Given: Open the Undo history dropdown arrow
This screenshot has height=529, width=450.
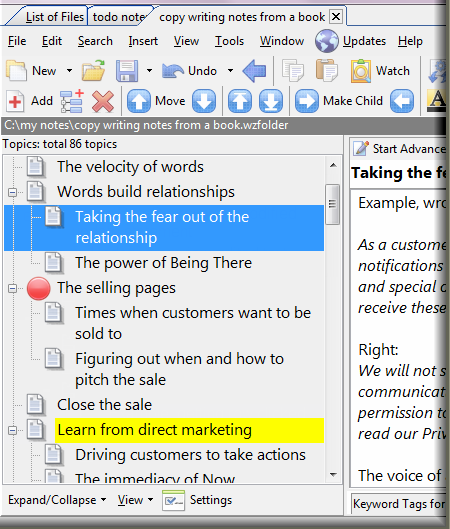Looking at the screenshot, I should pyautogui.click(x=230, y=71).
